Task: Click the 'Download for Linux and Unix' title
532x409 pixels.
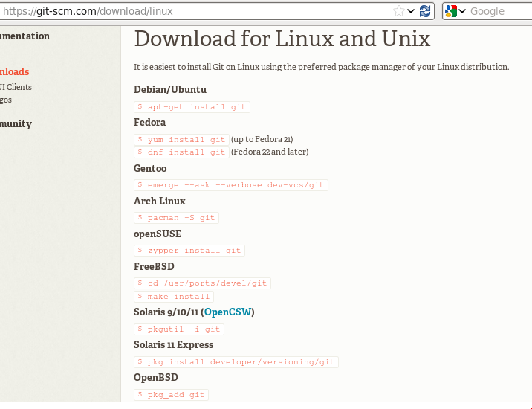Action: coord(282,39)
